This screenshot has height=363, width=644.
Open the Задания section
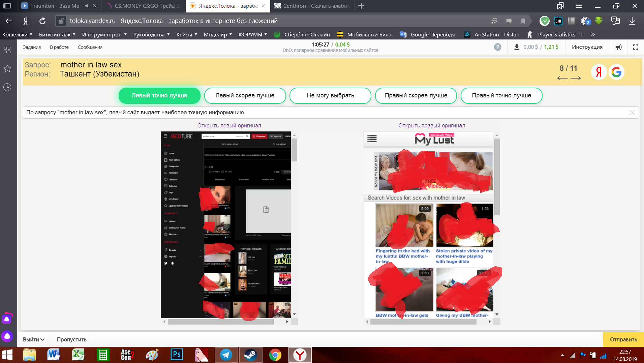pyautogui.click(x=32, y=47)
